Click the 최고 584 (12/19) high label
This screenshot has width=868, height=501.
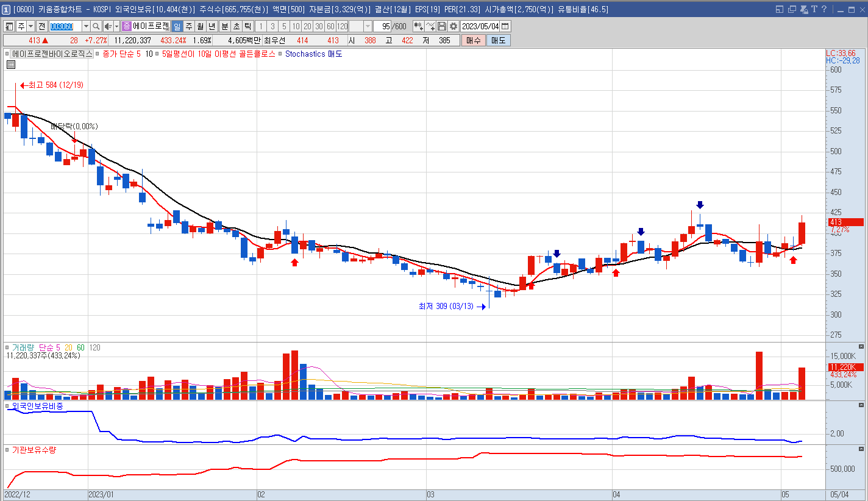pyautogui.click(x=55, y=85)
